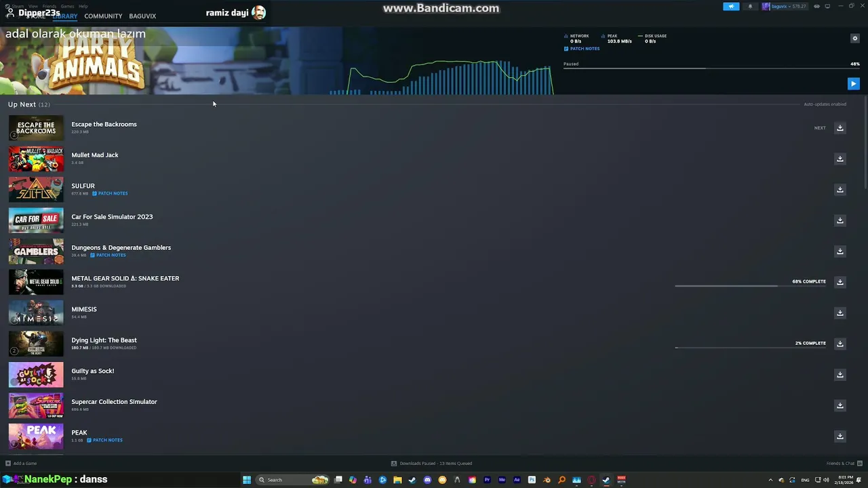868x488 pixels.
Task: Open Patch Notes link for the paused download
Action: click(582, 49)
